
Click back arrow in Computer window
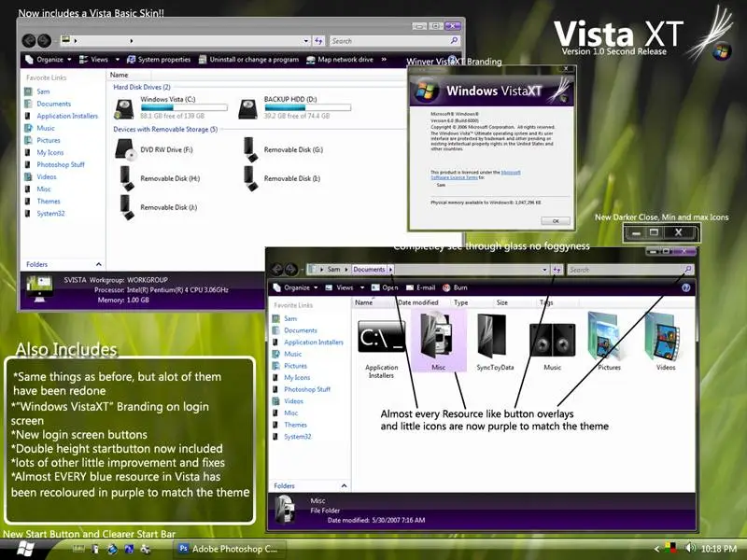click(x=29, y=41)
